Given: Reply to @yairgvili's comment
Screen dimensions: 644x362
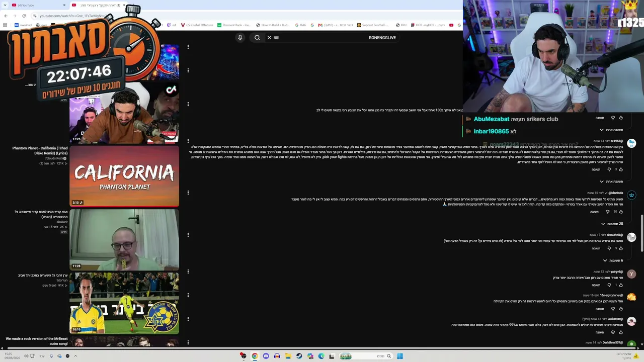Looking at the screenshot, I should point(596,285).
